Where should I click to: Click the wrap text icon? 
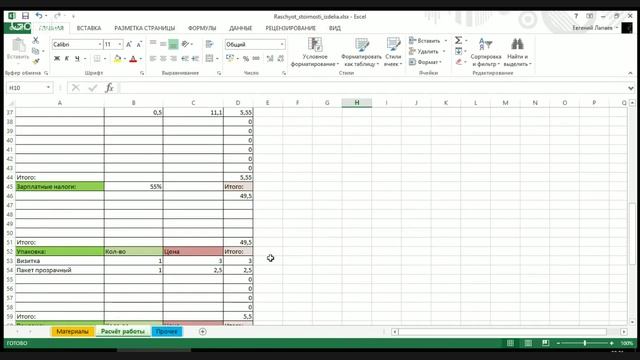pos(210,44)
